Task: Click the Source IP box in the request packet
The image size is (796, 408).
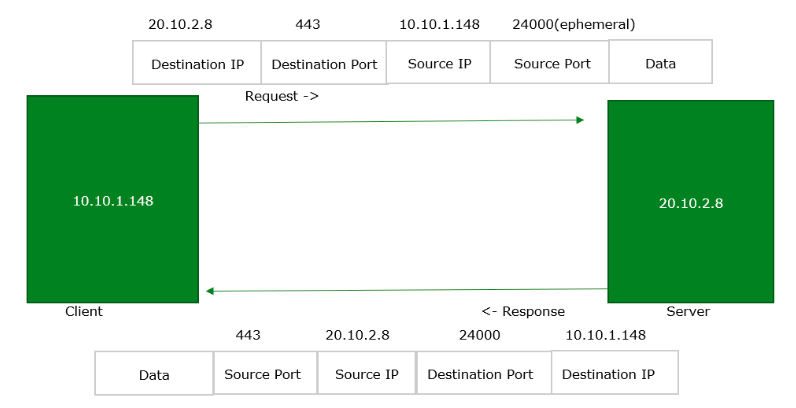Action: (x=439, y=63)
